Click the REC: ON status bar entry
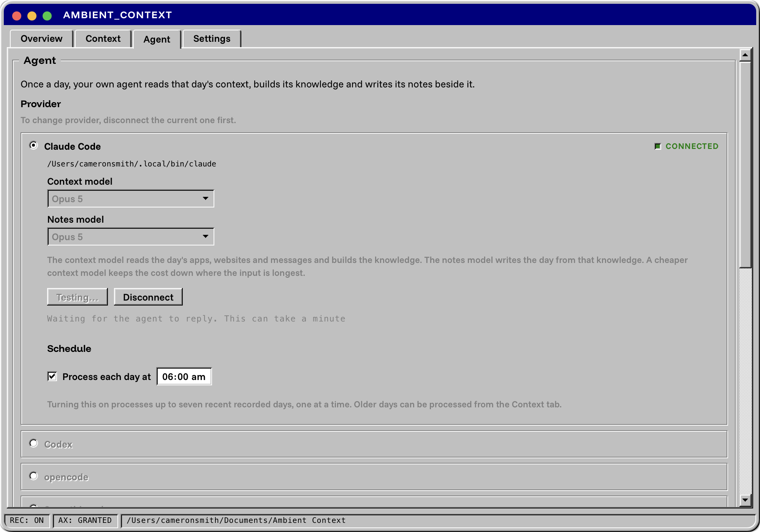Screen dimensions: 760x532 [x=27, y=520]
